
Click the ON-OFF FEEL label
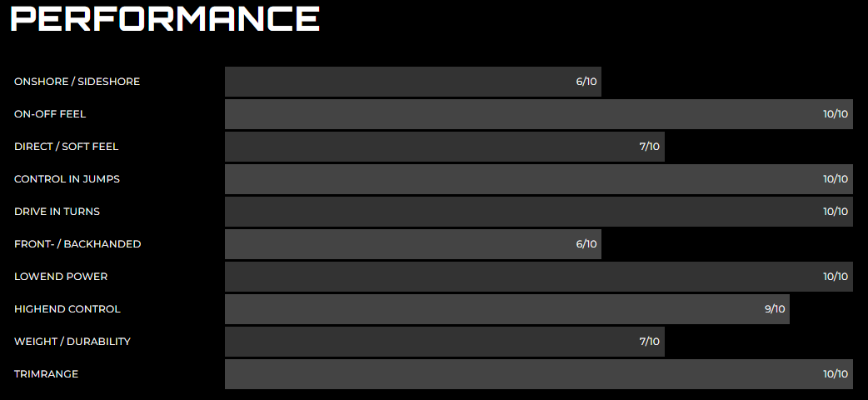[x=50, y=114]
